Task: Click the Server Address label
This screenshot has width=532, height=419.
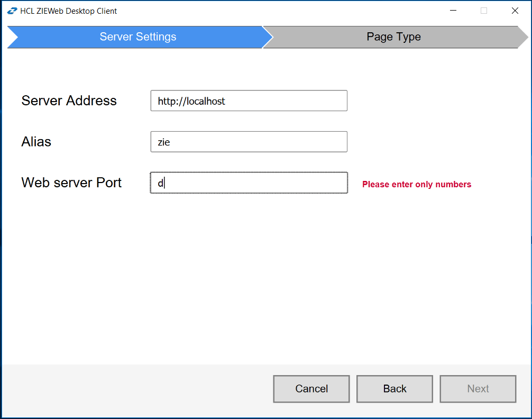Action: [69, 101]
